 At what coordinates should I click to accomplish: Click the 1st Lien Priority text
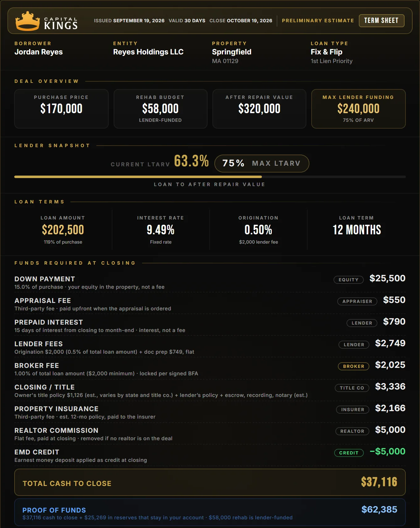click(331, 61)
